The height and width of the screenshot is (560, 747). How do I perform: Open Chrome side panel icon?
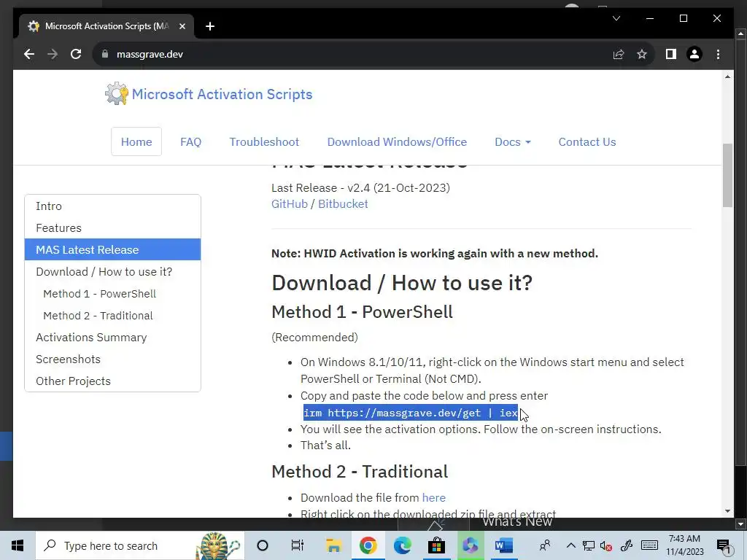click(x=671, y=54)
